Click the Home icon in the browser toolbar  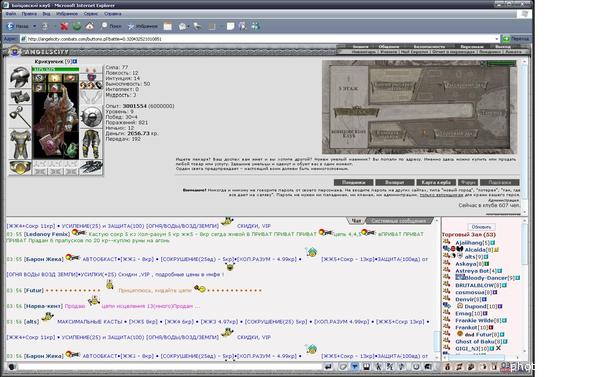[90, 26]
